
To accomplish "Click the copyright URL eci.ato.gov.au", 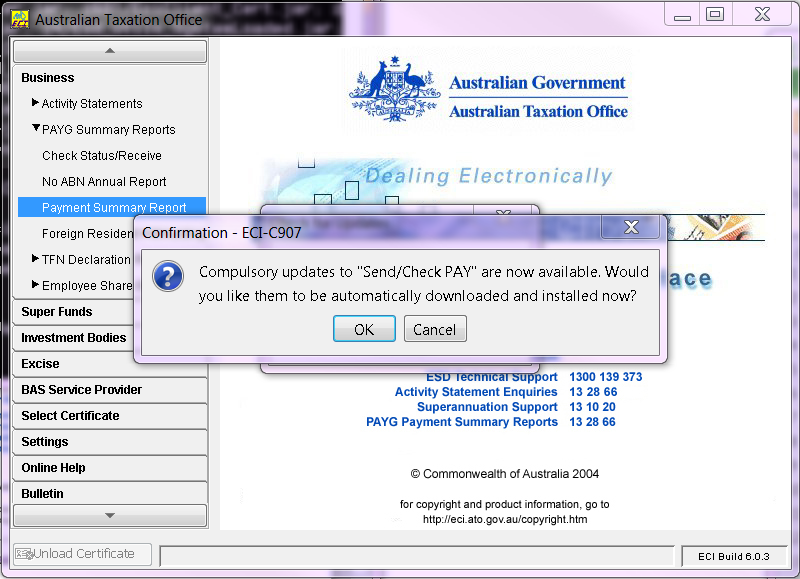I will 505,519.
